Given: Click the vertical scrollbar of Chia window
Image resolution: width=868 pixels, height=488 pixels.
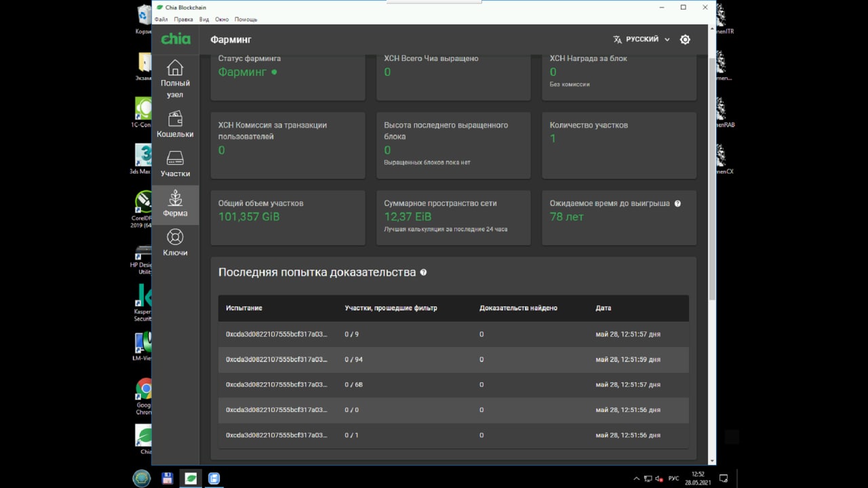Looking at the screenshot, I should pos(712,179).
